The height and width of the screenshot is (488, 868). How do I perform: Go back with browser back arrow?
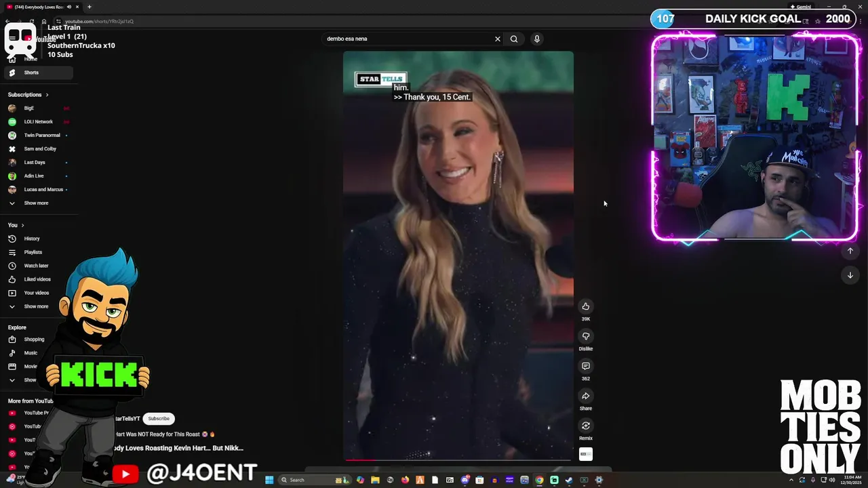click(7, 21)
